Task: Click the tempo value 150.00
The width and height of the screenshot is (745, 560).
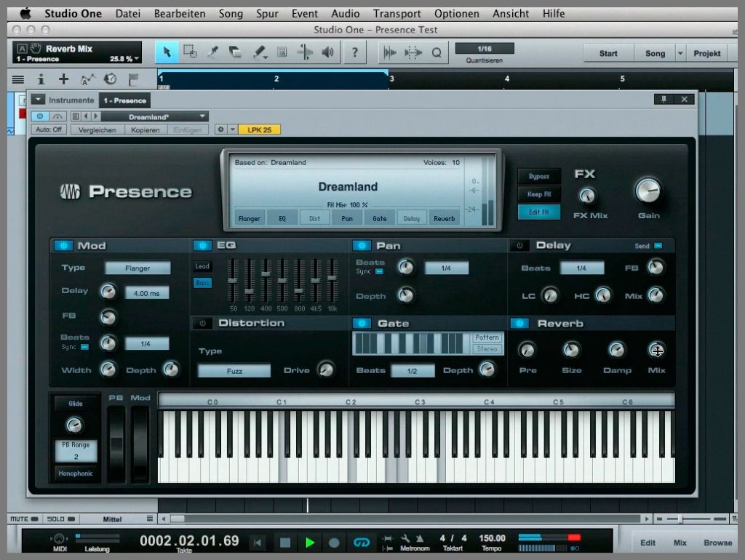Action: click(492, 538)
